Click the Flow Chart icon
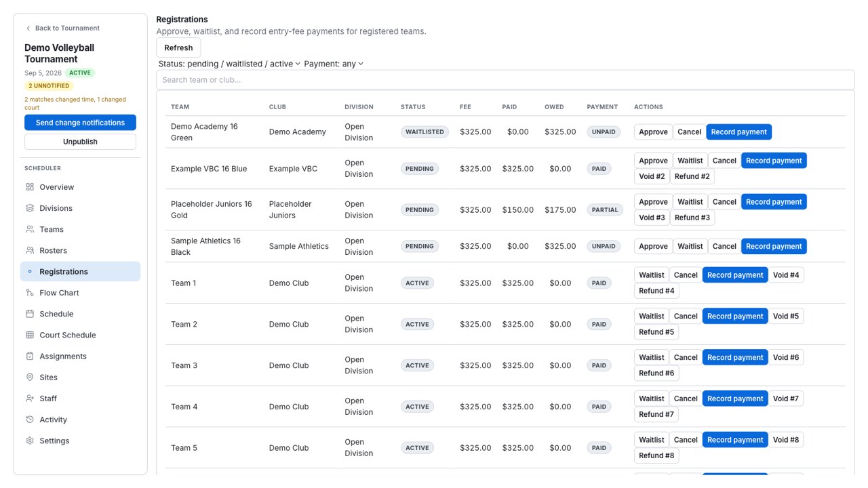 tap(30, 293)
